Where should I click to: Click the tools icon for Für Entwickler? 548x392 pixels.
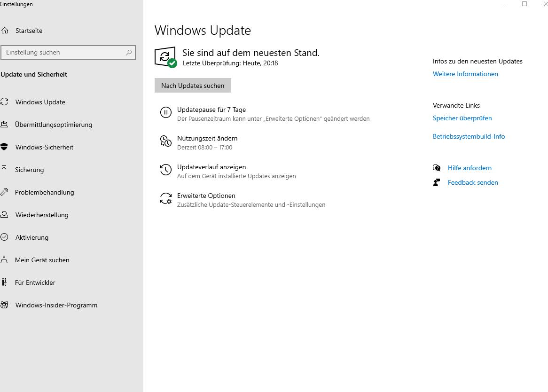[x=4, y=282]
